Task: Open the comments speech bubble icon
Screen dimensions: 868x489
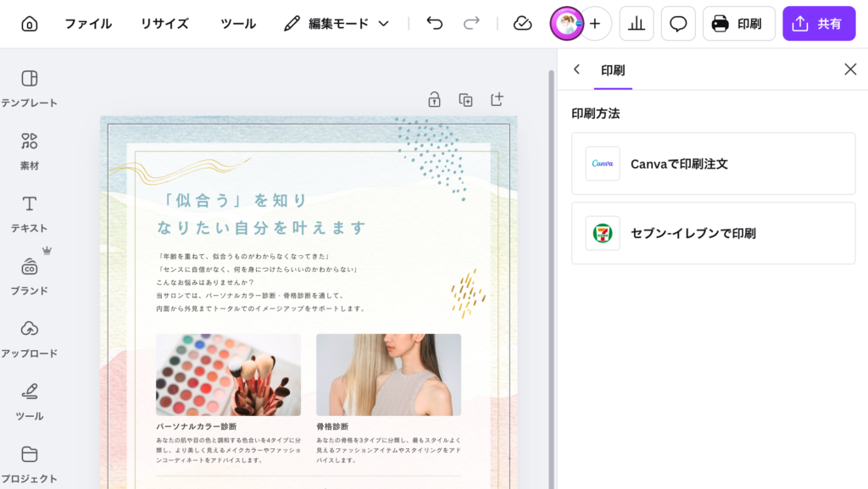Action: [678, 24]
